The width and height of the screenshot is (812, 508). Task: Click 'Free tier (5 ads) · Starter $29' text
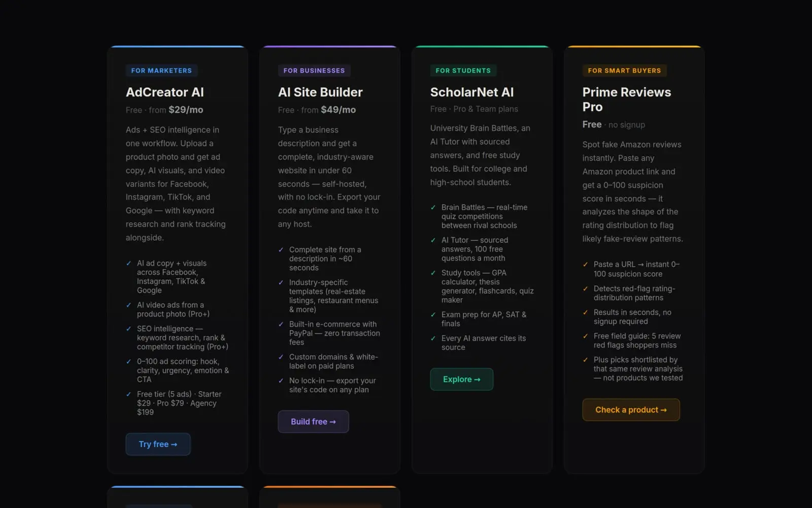179,403
